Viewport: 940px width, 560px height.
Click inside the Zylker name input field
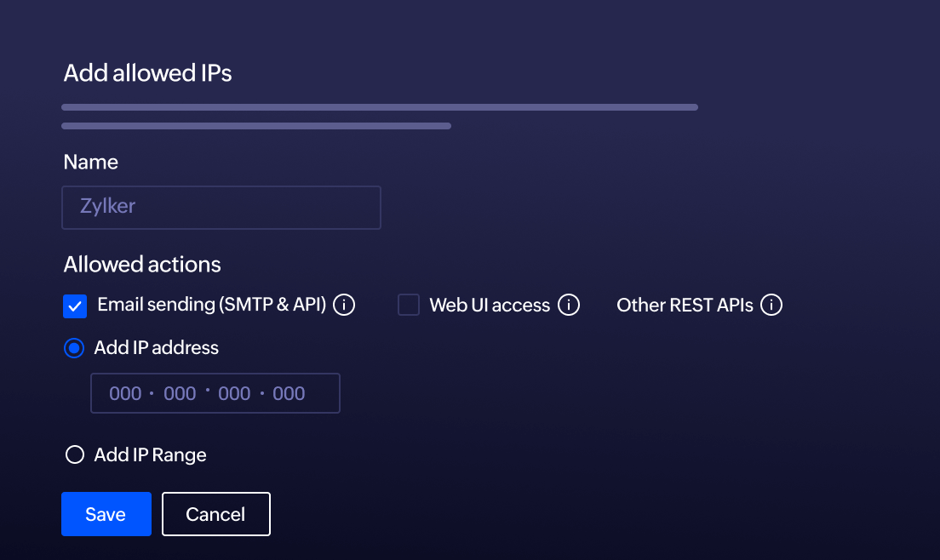coord(221,207)
